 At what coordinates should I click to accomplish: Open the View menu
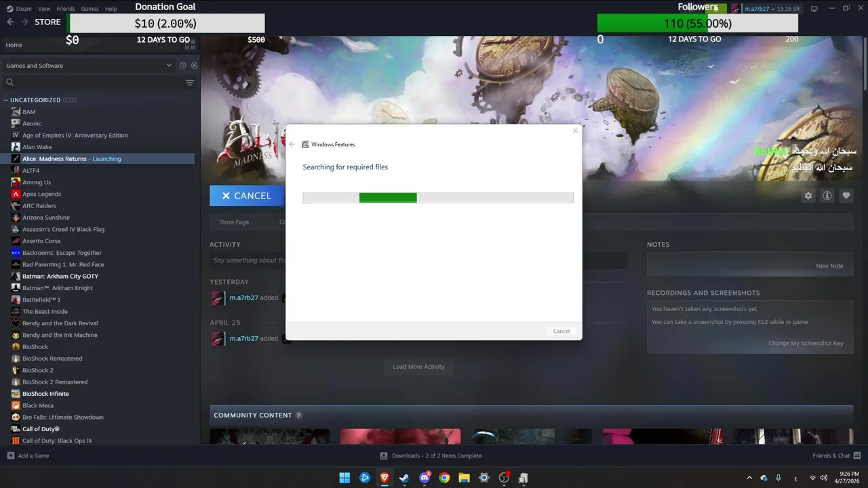[x=44, y=9]
